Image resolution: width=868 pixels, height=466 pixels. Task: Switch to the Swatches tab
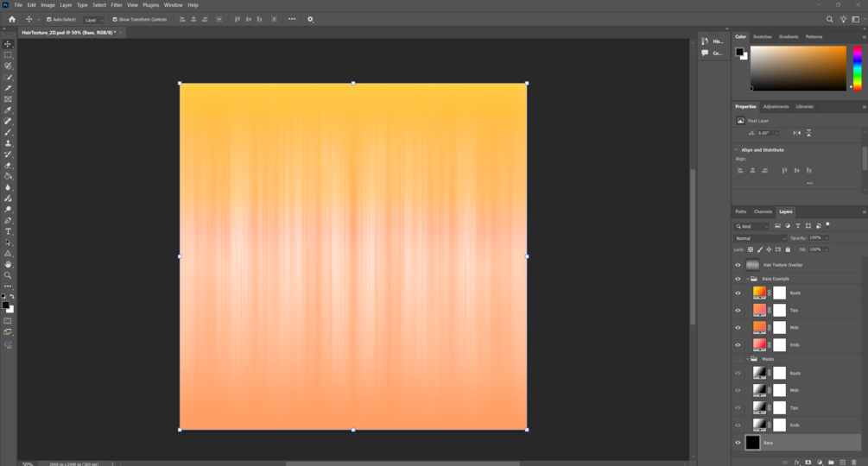pyautogui.click(x=763, y=36)
